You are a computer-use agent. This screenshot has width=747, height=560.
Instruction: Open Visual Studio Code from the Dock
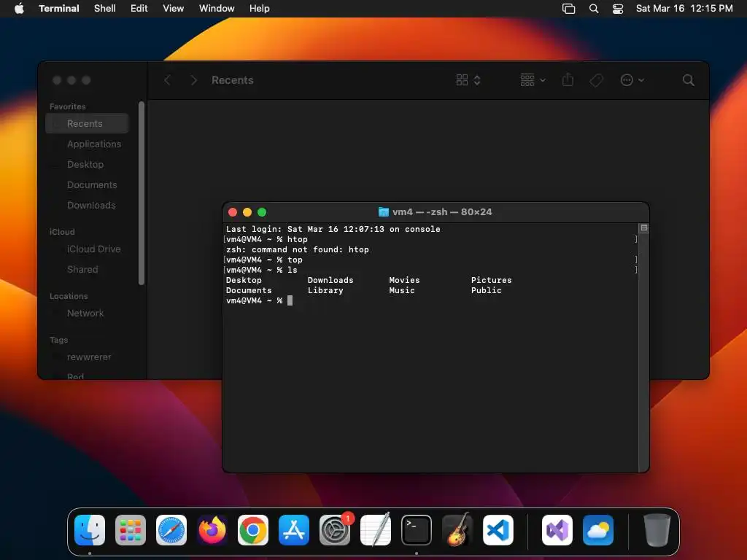[498, 530]
